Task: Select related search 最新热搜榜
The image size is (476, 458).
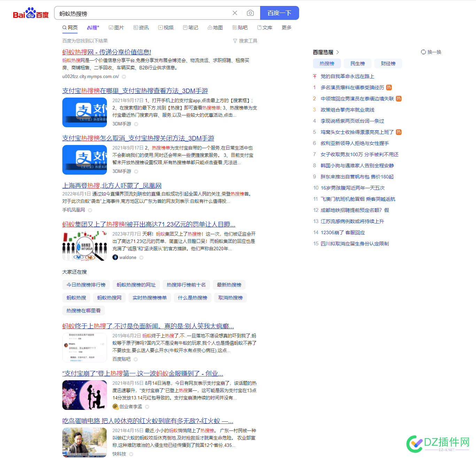Action: [x=229, y=285]
